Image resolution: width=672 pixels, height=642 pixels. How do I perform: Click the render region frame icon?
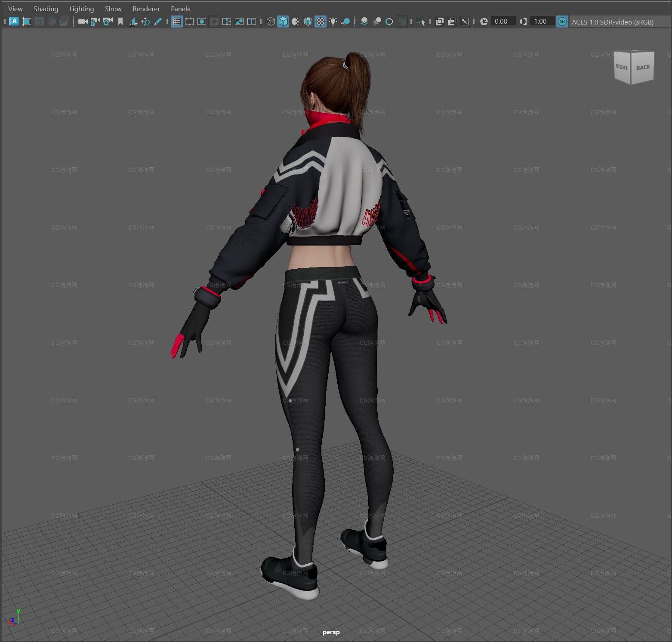point(26,21)
